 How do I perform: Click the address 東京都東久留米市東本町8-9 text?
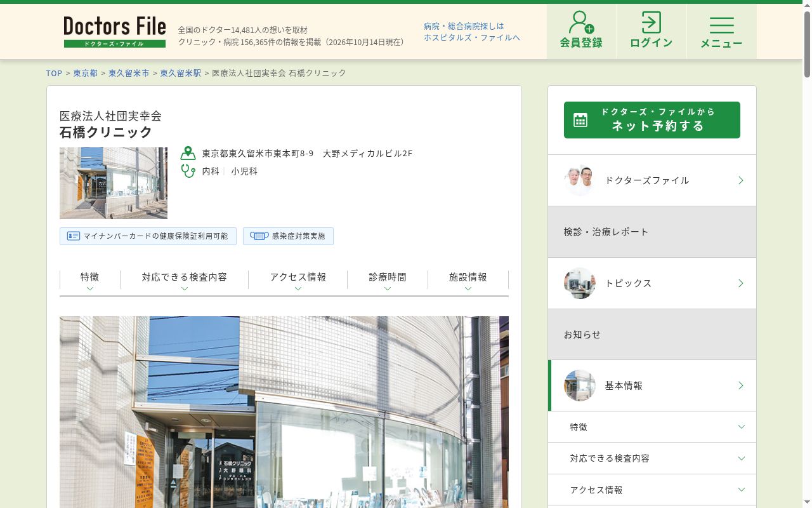(258, 153)
